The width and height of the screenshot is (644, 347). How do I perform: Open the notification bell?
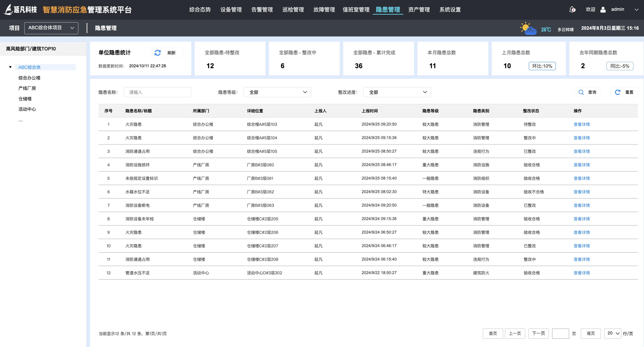click(x=572, y=9)
